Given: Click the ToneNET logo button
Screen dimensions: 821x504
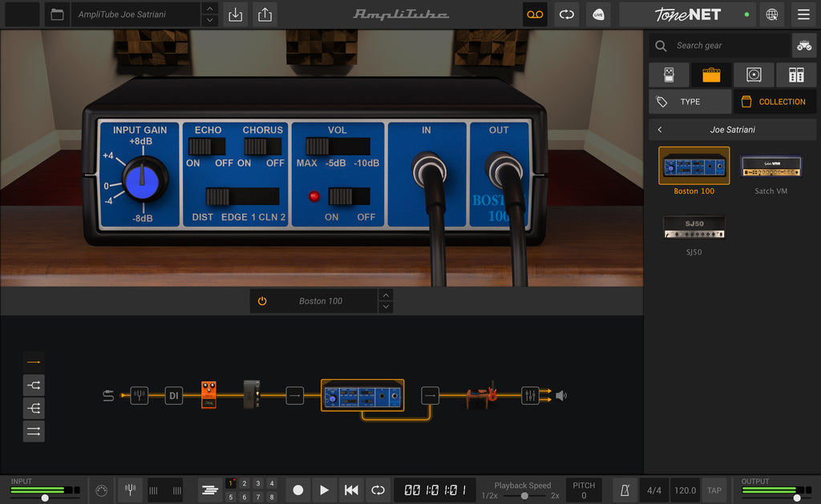Looking at the screenshot, I should tap(687, 14).
